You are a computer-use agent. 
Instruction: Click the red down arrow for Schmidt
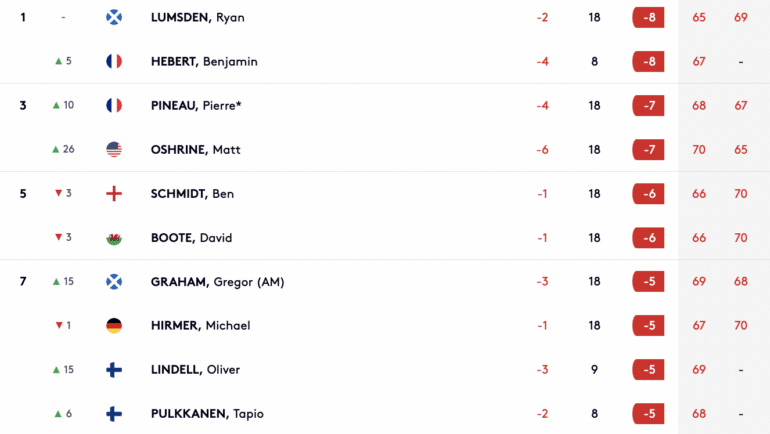(x=58, y=193)
